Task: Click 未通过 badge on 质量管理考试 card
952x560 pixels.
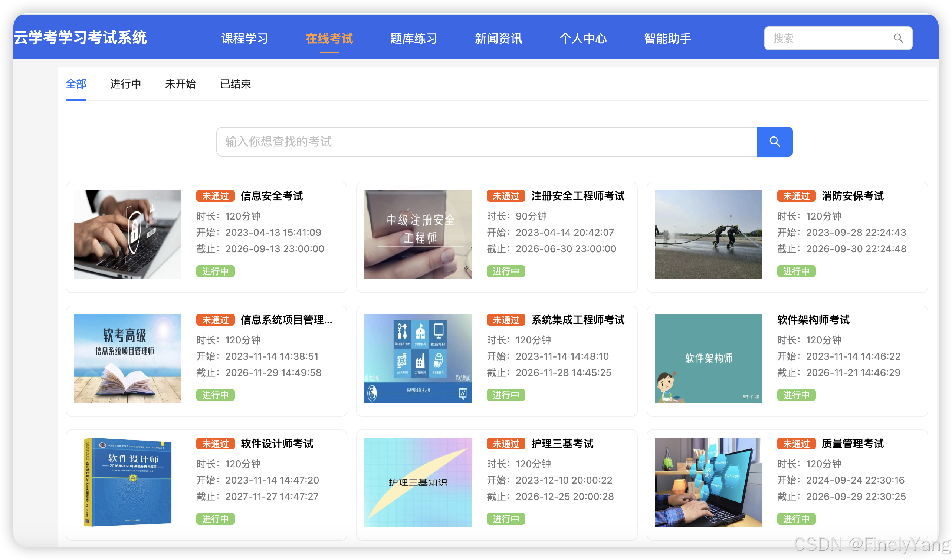Action: (x=796, y=444)
